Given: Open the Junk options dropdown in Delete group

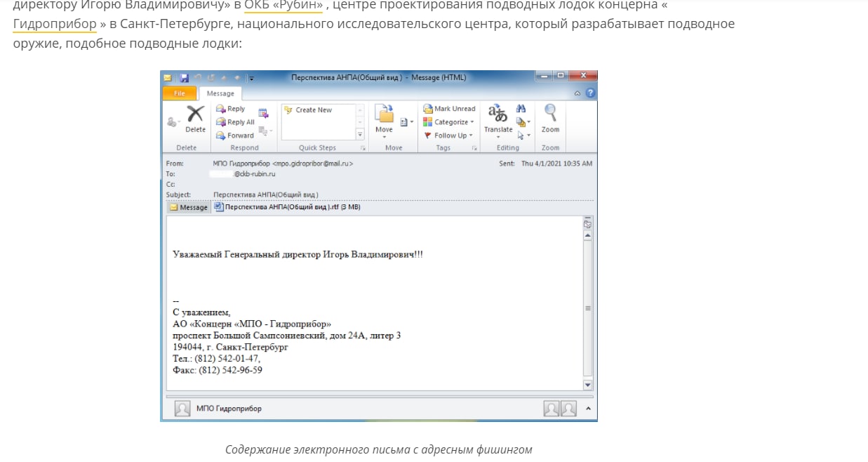Looking at the screenshot, I should 173,121.
